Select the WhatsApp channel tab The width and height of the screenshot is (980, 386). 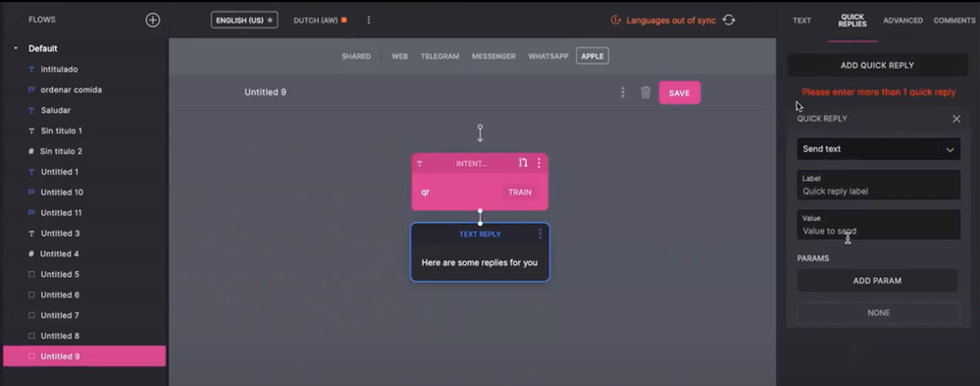coord(548,56)
